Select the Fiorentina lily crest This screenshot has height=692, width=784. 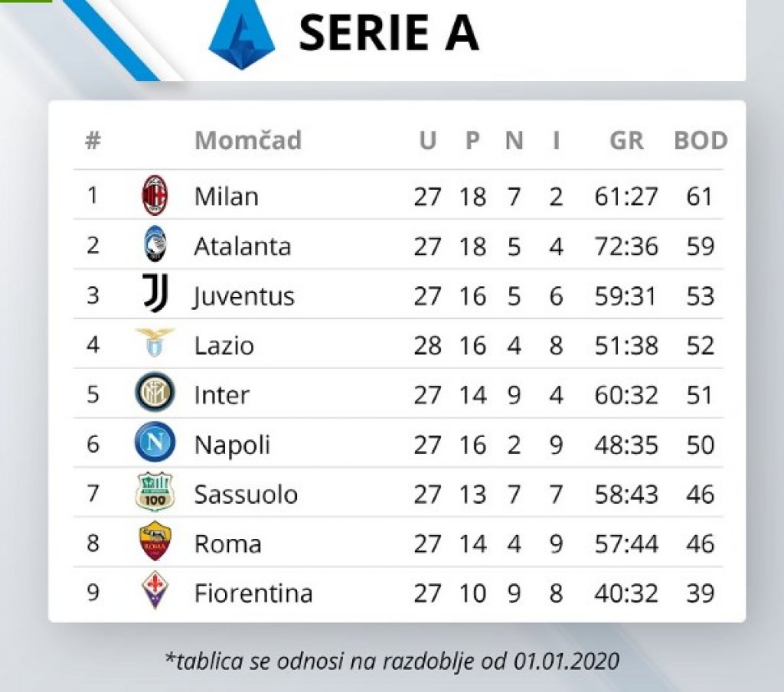pyautogui.click(x=155, y=590)
